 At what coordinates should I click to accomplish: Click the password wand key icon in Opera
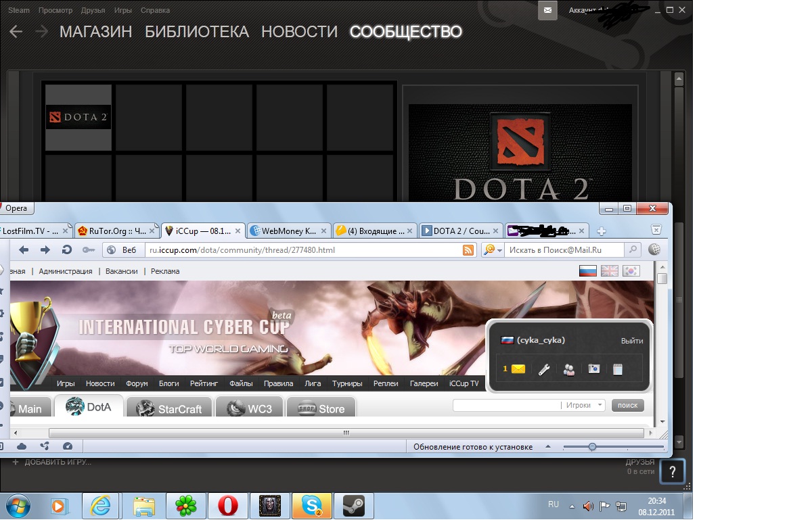pos(89,250)
